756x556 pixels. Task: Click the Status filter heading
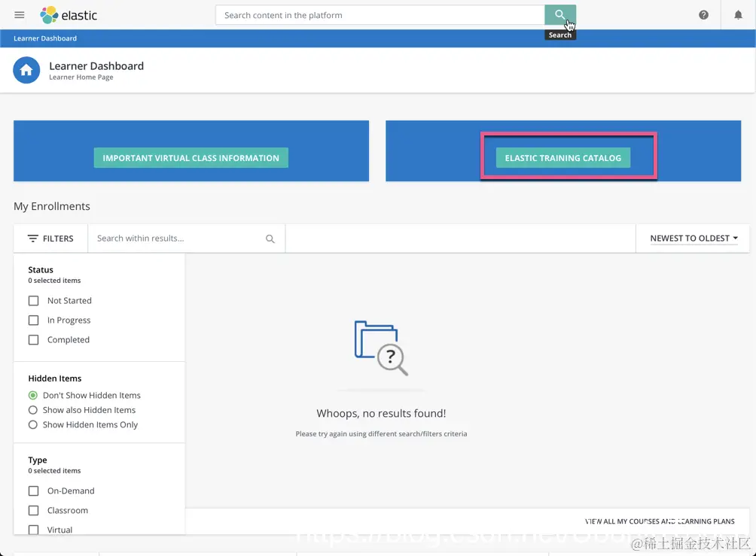coord(41,270)
